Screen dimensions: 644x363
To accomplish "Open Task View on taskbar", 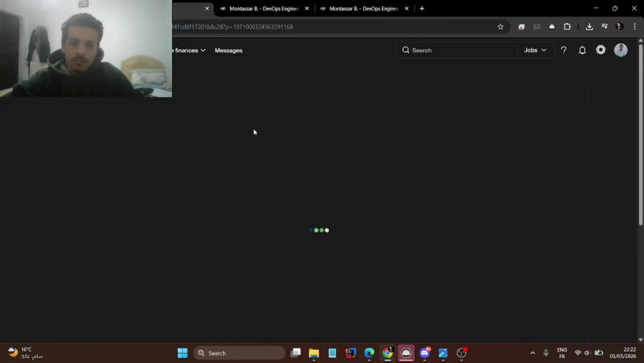I will [x=296, y=353].
